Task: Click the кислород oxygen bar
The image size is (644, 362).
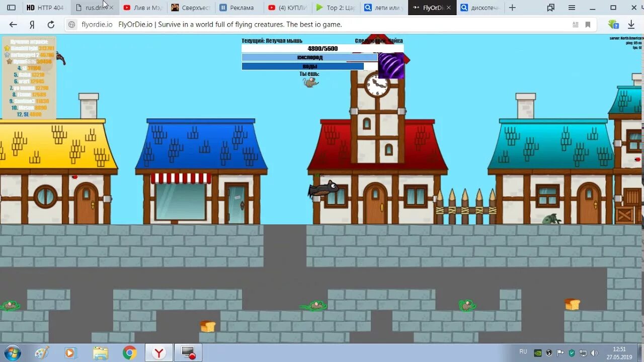Action: (x=309, y=57)
